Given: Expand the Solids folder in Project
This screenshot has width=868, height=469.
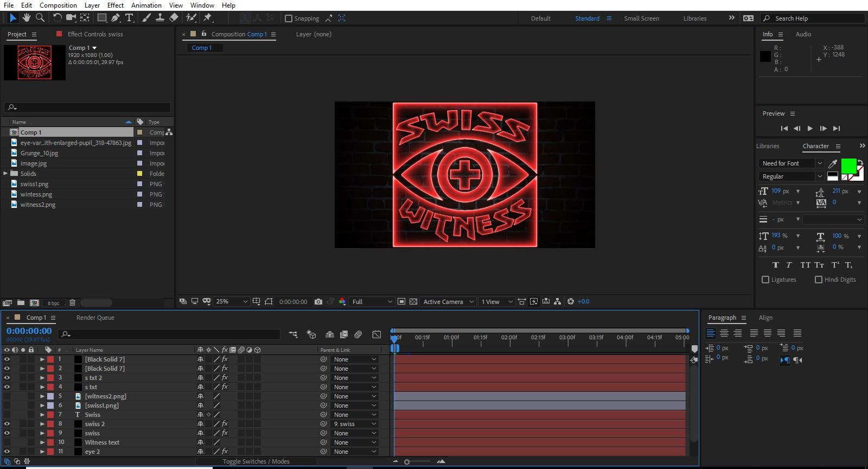Looking at the screenshot, I should (x=6, y=174).
